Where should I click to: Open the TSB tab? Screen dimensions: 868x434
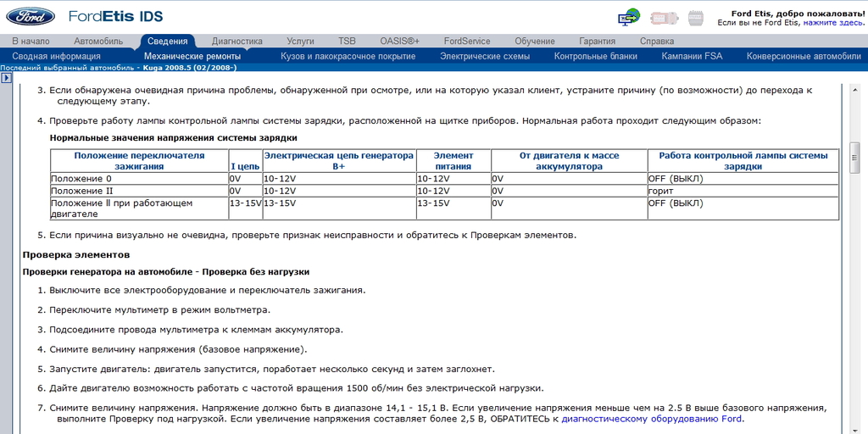tap(347, 41)
